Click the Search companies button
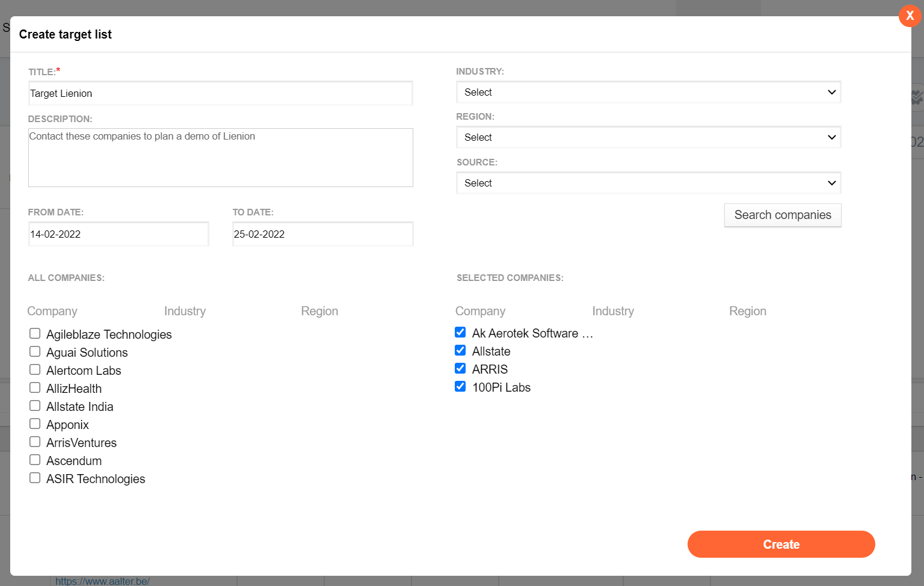This screenshot has width=924, height=586. [782, 215]
